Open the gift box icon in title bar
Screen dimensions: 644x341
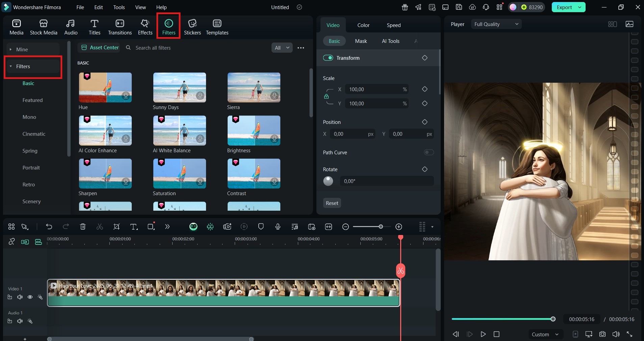405,7
